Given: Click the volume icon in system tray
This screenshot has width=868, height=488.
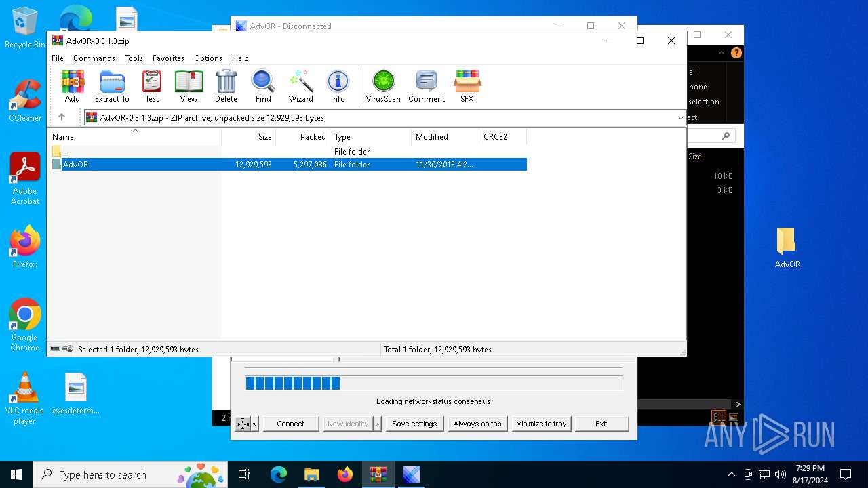Looking at the screenshot, I should pyautogui.click(x=781, y=474).
